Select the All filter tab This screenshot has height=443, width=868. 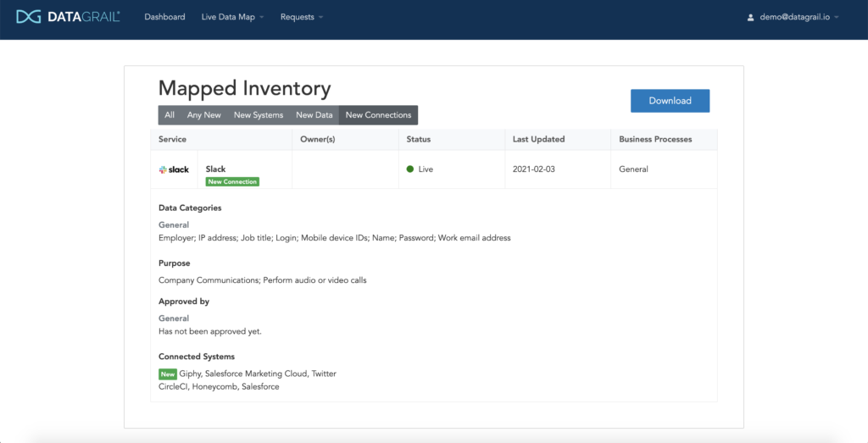click(x=170, y=115)
